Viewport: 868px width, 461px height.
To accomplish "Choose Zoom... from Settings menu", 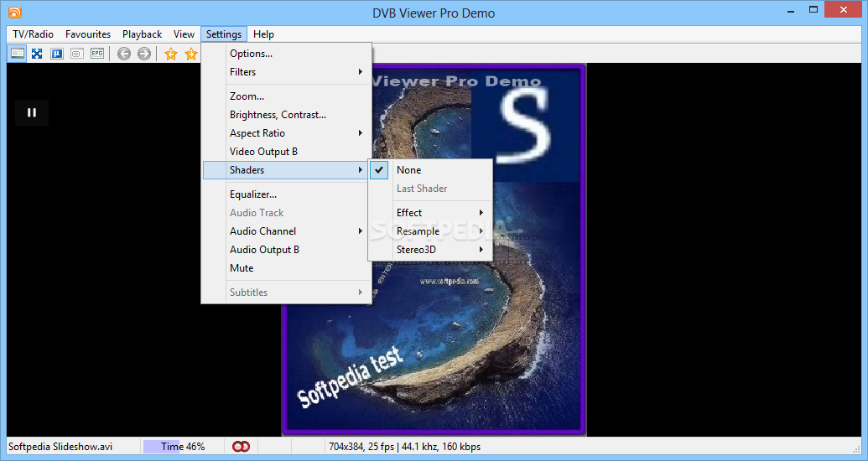I will 287,96.
